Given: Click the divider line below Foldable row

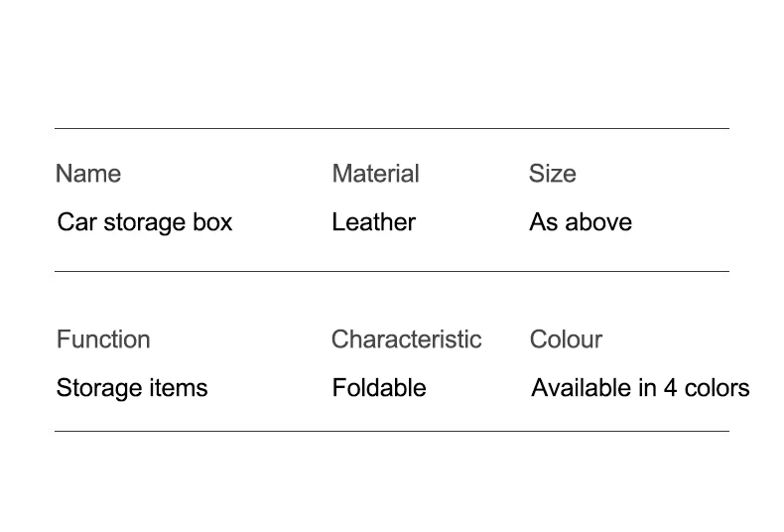Looking at the screenshot, I should point(392,431).
